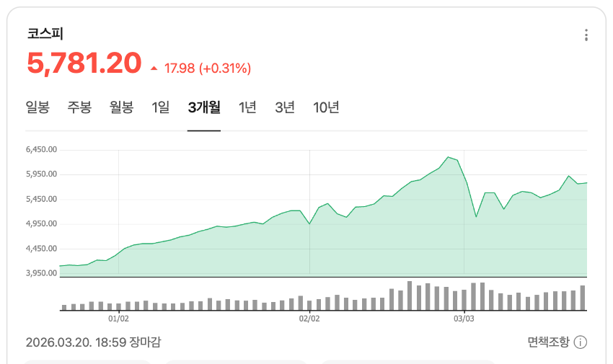Image resolution: width=613 pixels, height=364 pixels.
Task: Click the 01/02 date label on axis
Action: [x=118, y=319]
